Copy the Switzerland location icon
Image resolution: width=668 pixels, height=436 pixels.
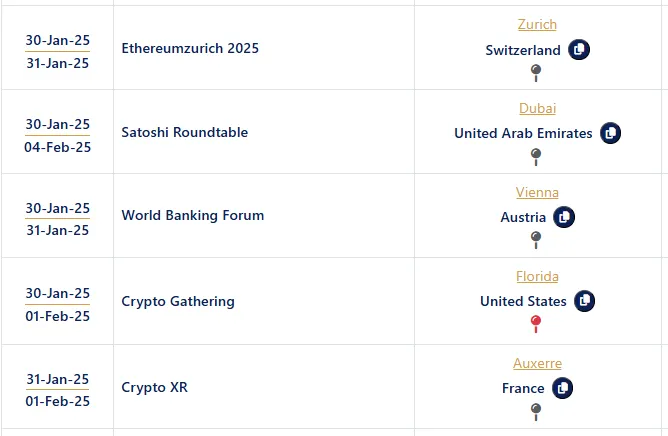[x=579, y=49]
